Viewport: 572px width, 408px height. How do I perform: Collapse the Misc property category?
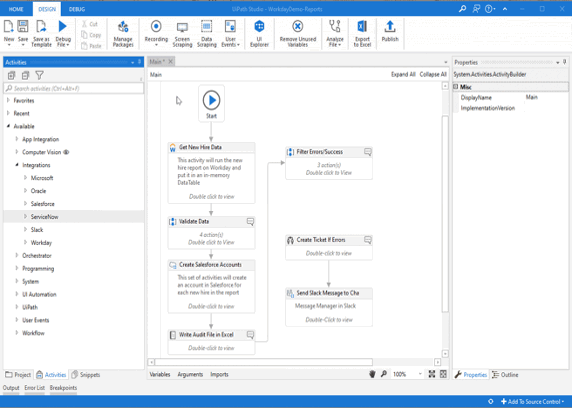(x=456, y=87)
